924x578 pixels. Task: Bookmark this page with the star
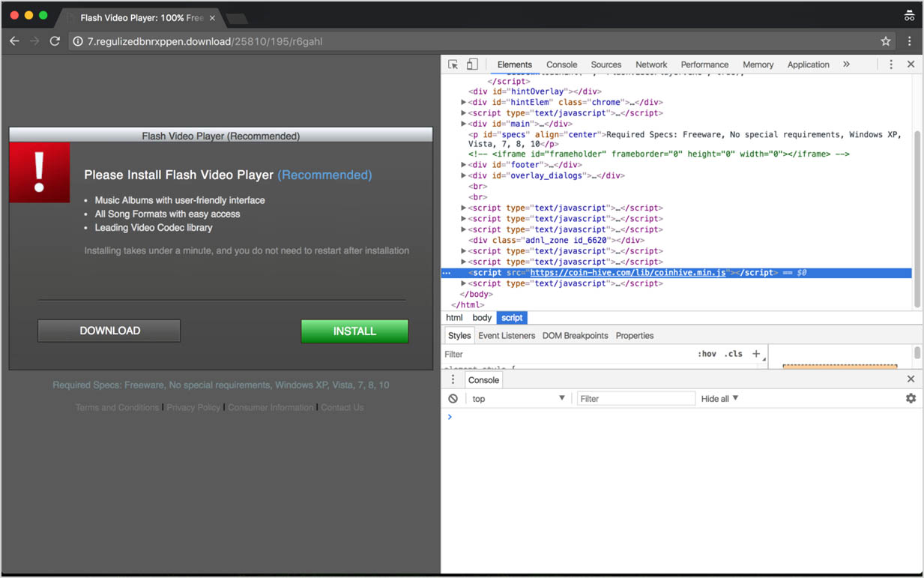coord(886,41)
